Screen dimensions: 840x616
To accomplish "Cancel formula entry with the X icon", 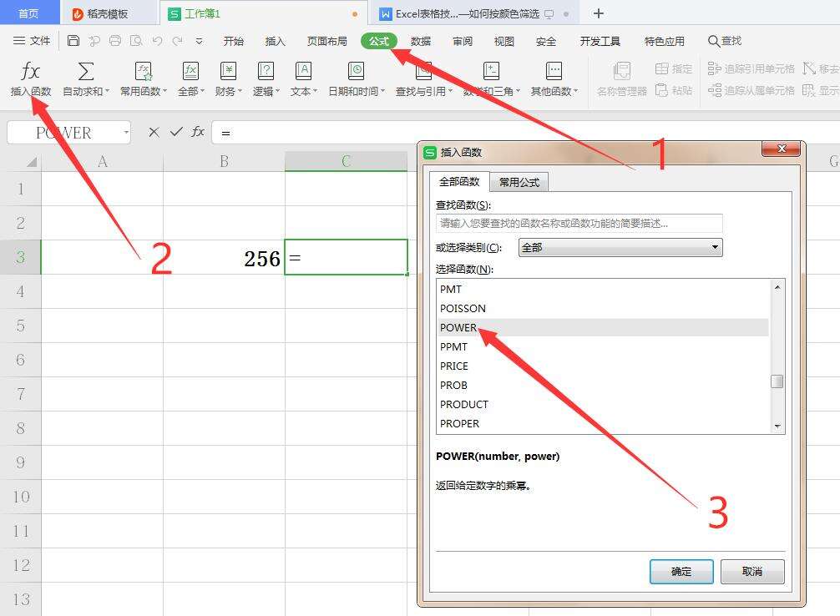I will [x=154, y=133].
